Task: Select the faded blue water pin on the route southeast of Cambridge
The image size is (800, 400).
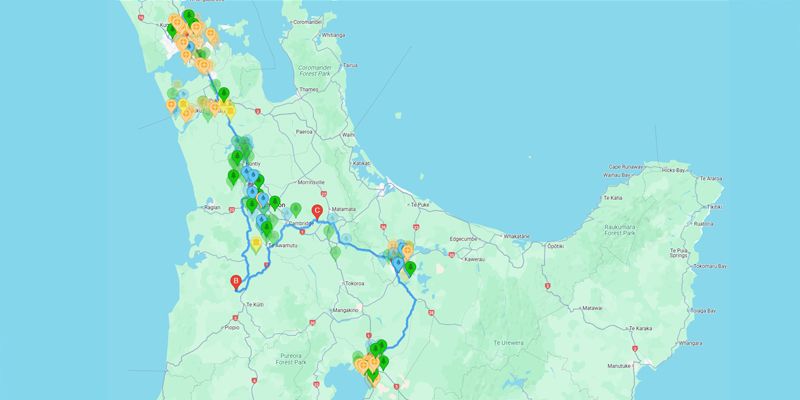Action: tap(346, 238)
